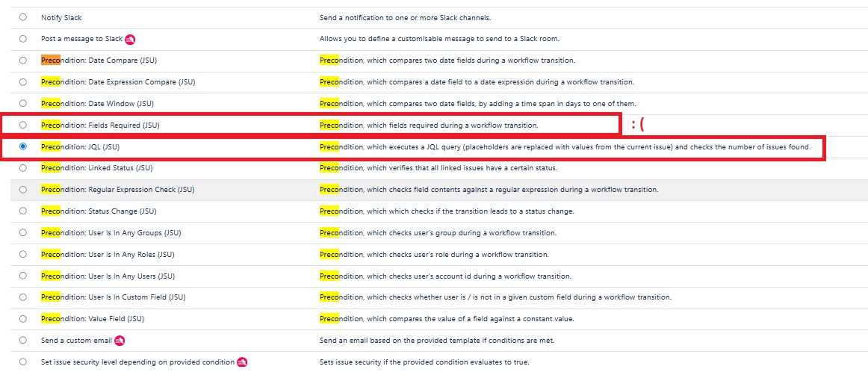Click description about customisable message to a Slack room
868x375 pixels.
pyautogui.click(x=439, y=40)
